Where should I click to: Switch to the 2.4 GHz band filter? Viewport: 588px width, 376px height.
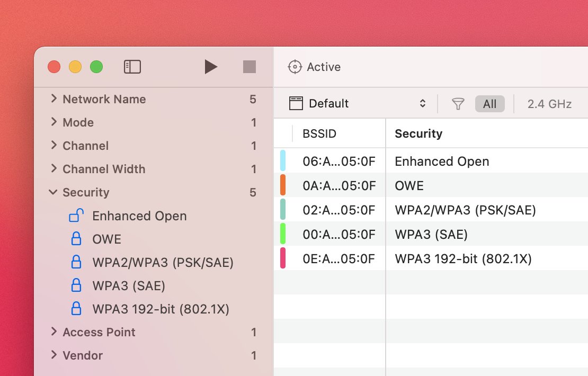pyautogui.click(x=549, y=103)
